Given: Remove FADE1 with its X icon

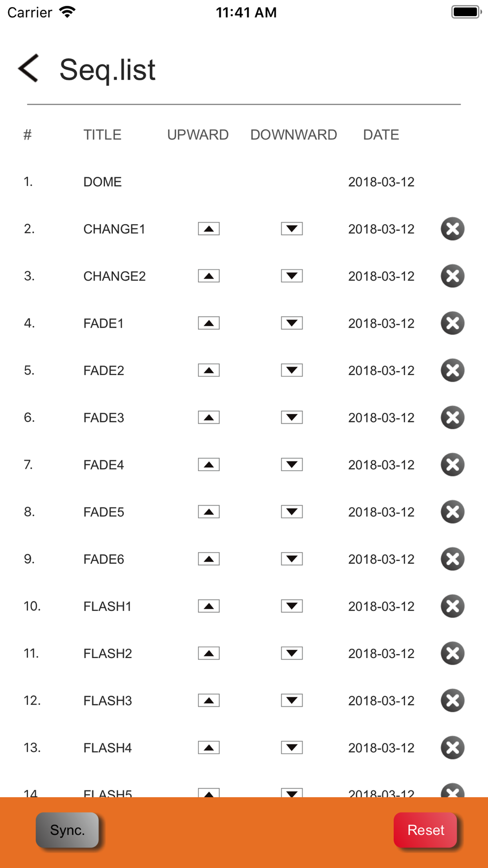Looking at the screenshot, I should click(452, 323).
